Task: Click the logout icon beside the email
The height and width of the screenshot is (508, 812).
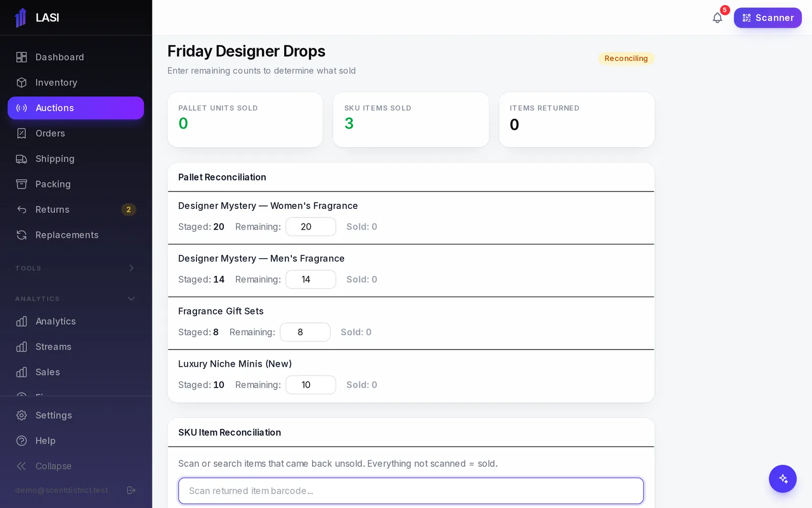Action: pyautogui.click(x=131, y=490)
